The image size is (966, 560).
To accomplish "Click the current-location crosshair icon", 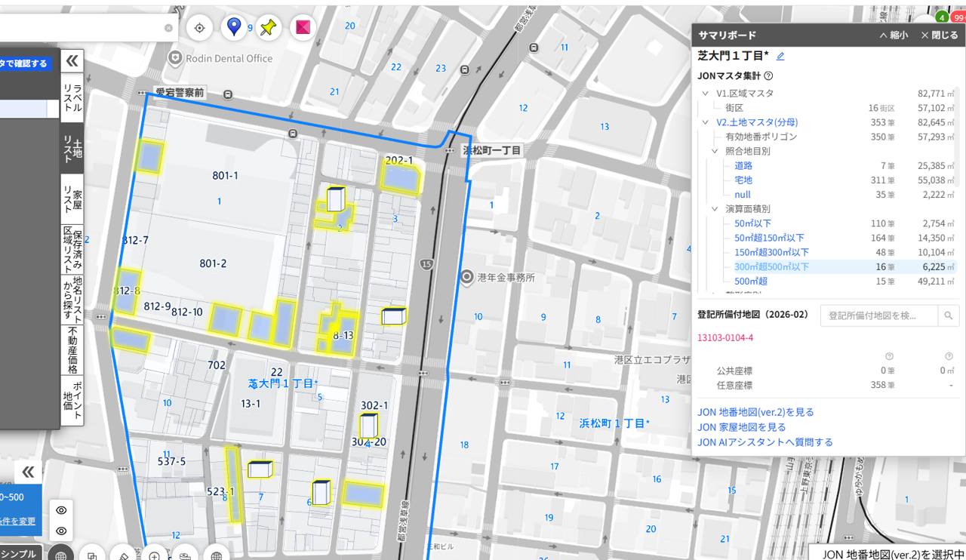I will tap(199, 28).
